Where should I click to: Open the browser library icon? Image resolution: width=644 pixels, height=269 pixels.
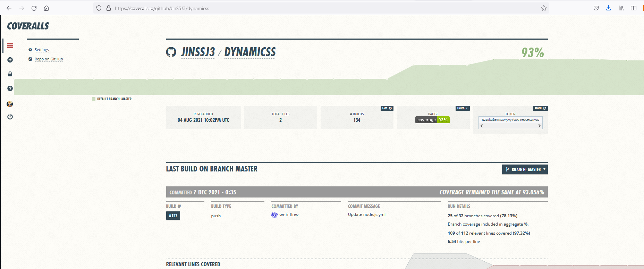[621, 8]
